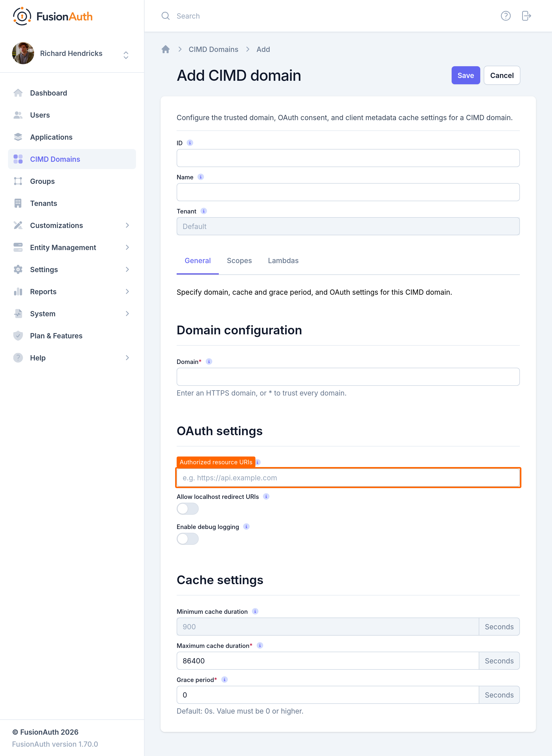Click the help question mark icon in top bar

[x=506, y=16]
